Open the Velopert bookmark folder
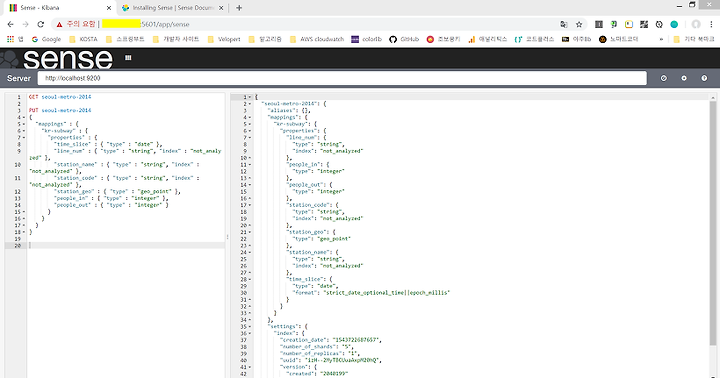Image resolution: width=720 pixels, height=378 pixels. [224, 39]
